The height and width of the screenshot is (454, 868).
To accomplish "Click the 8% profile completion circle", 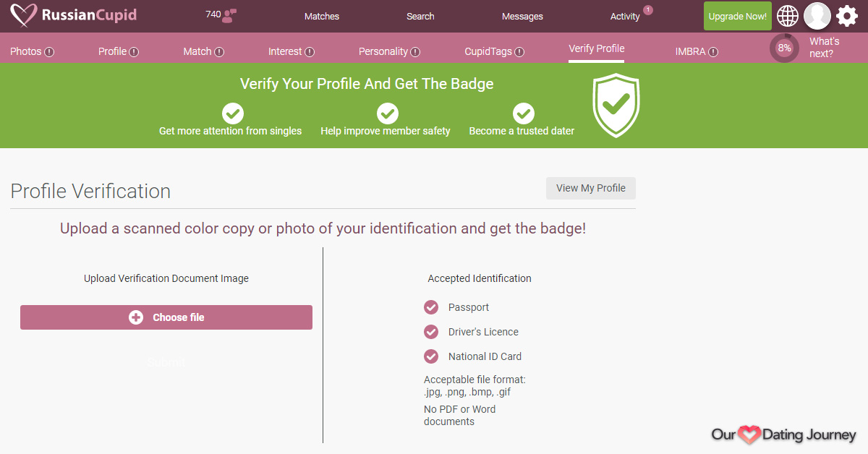I will (x=784, y=48).
